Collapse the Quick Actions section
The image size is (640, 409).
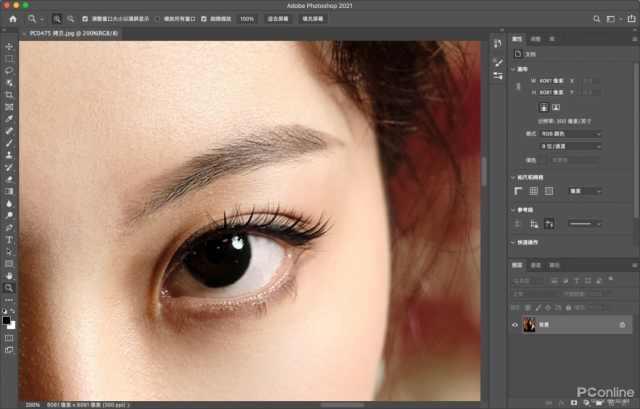513,242
